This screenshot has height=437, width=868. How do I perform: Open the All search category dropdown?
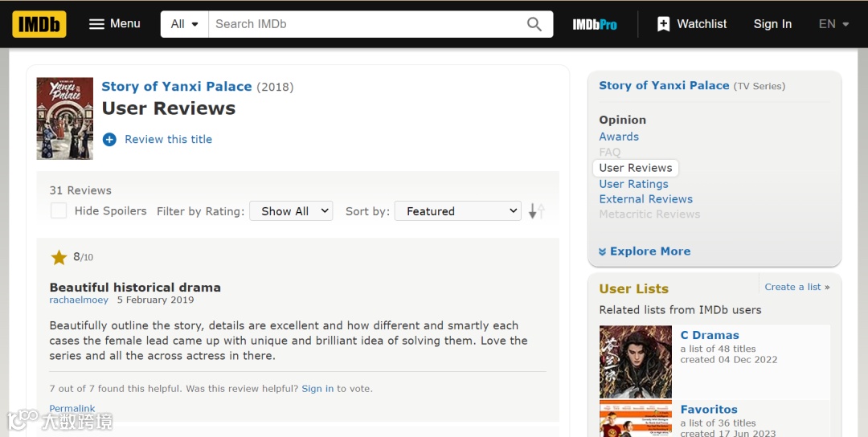(184, 24)
